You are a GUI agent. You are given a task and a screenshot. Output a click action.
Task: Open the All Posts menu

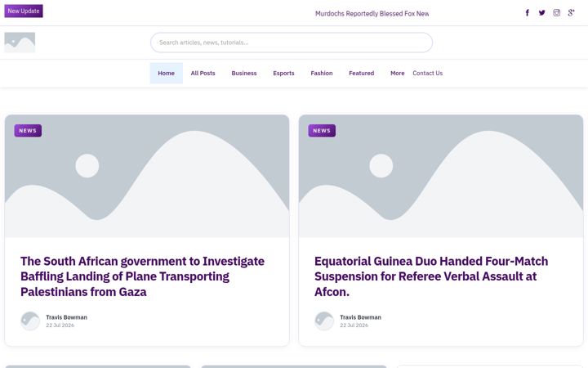pos(203,74)
